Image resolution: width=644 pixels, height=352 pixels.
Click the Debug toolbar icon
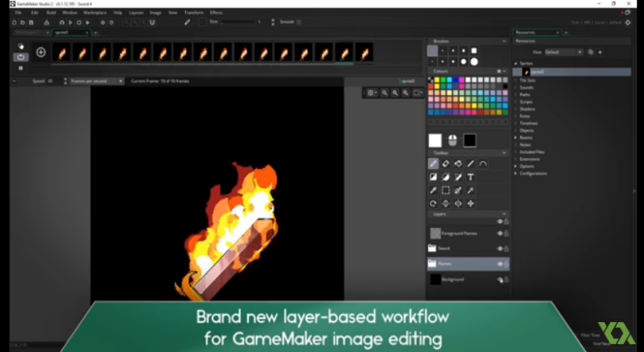[62, 23]
